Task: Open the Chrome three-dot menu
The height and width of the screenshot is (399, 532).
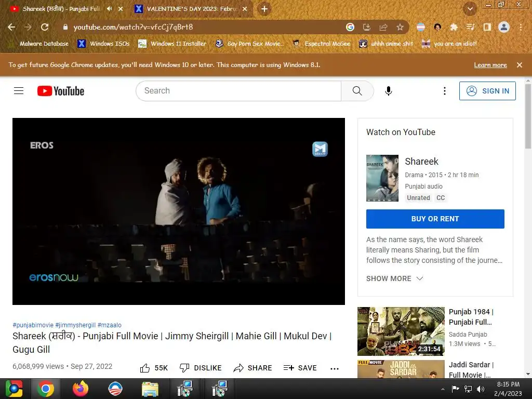Action: click(521, 27)
